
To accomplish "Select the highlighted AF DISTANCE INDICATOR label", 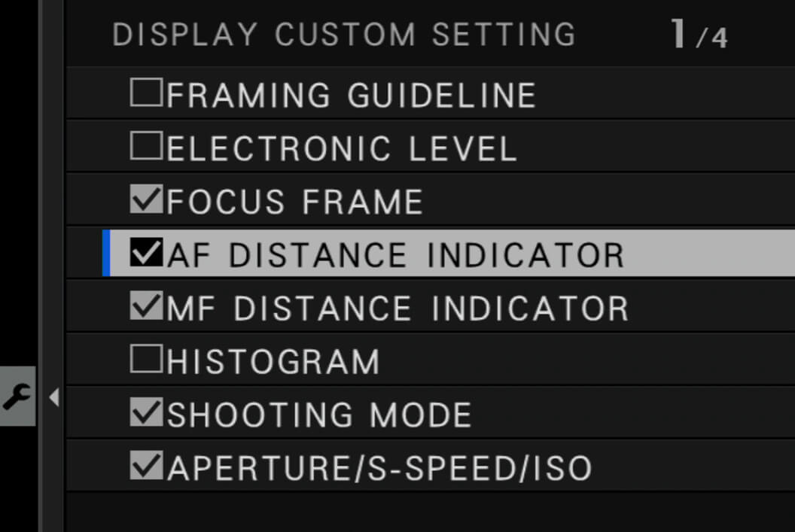I will 395,255.
